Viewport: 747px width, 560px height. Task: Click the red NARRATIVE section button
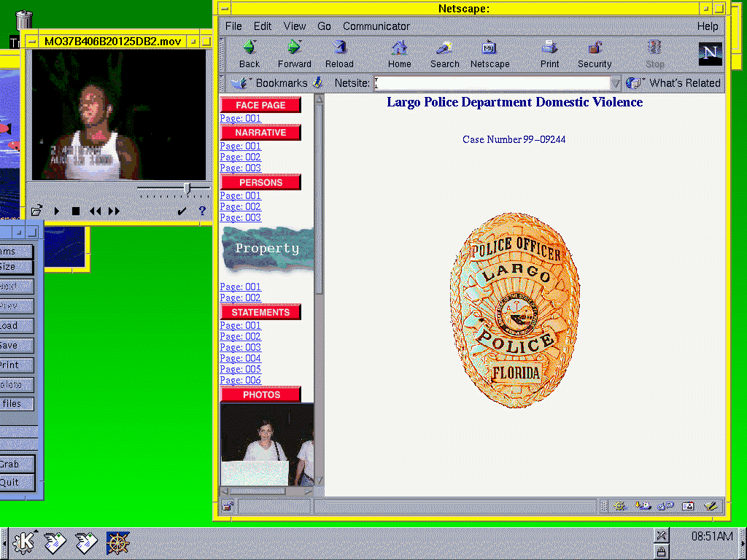[x=260, y=133]
